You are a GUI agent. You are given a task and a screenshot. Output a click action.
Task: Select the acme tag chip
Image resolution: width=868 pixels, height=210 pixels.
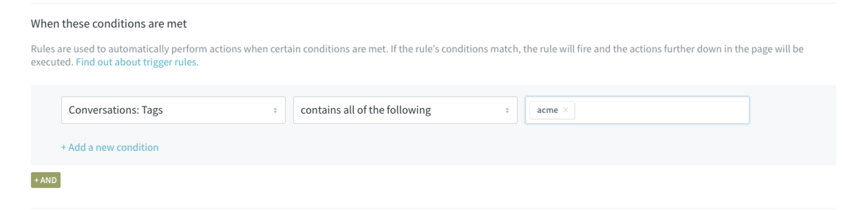click(547, 110)
